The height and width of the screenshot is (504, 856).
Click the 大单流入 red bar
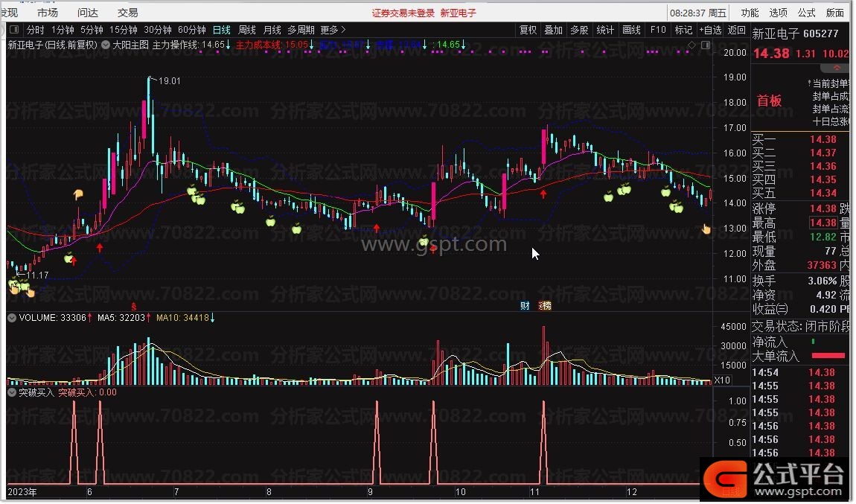(828, 355)
